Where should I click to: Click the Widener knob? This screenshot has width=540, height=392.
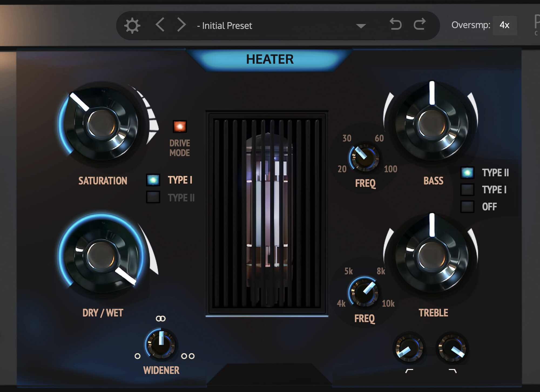(x=161, y=344)
